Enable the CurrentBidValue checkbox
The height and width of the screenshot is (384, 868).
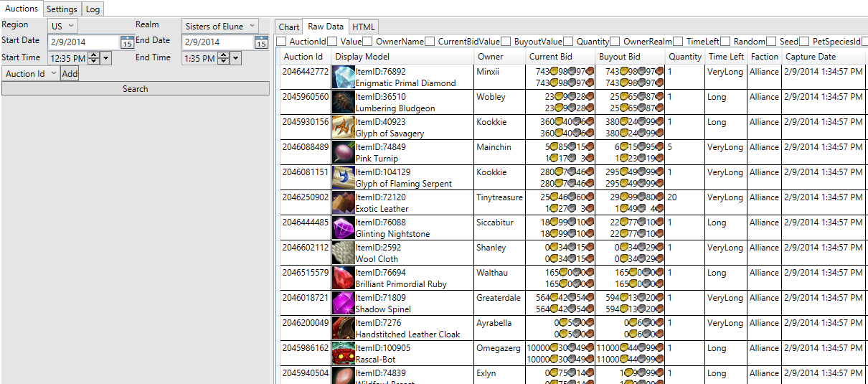coord(430,42)
